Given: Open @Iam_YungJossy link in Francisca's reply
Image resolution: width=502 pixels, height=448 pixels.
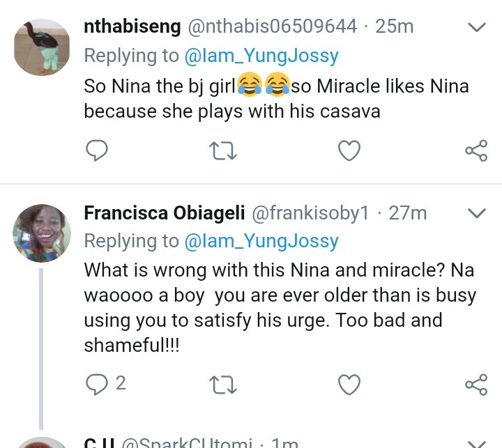Looking at the screenshot, I should [261, 241].
